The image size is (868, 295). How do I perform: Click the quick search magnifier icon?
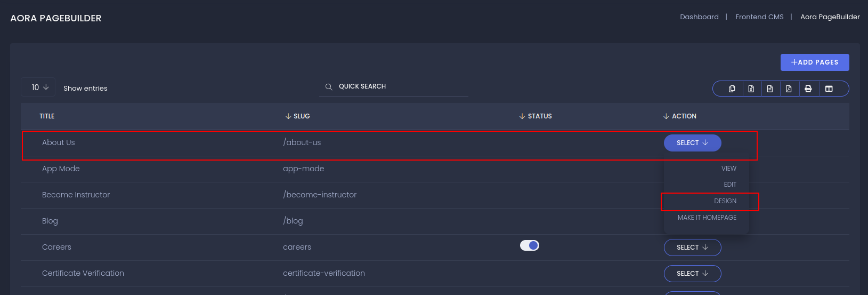click(329, 86)
